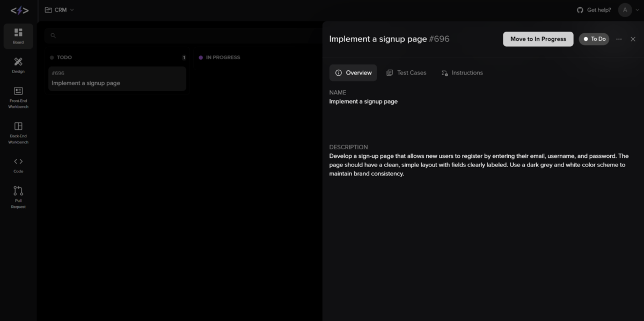
Task: Open the CRM project dropdown
Action: click(x=59, y=9)
